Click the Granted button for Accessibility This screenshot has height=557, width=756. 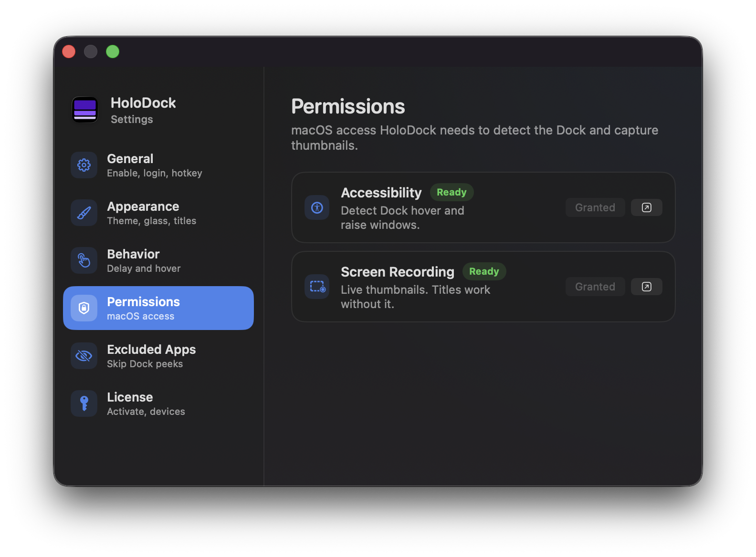(595, 207)
